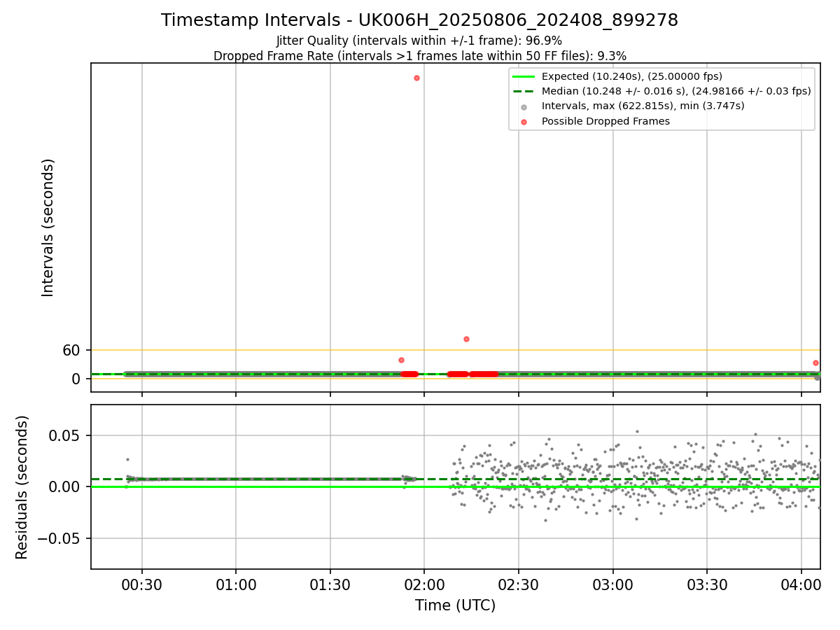The height and width of the screenshot is (630, 840).
Task: Click the red point just above the 60-second line
Action: coord(466,339)
